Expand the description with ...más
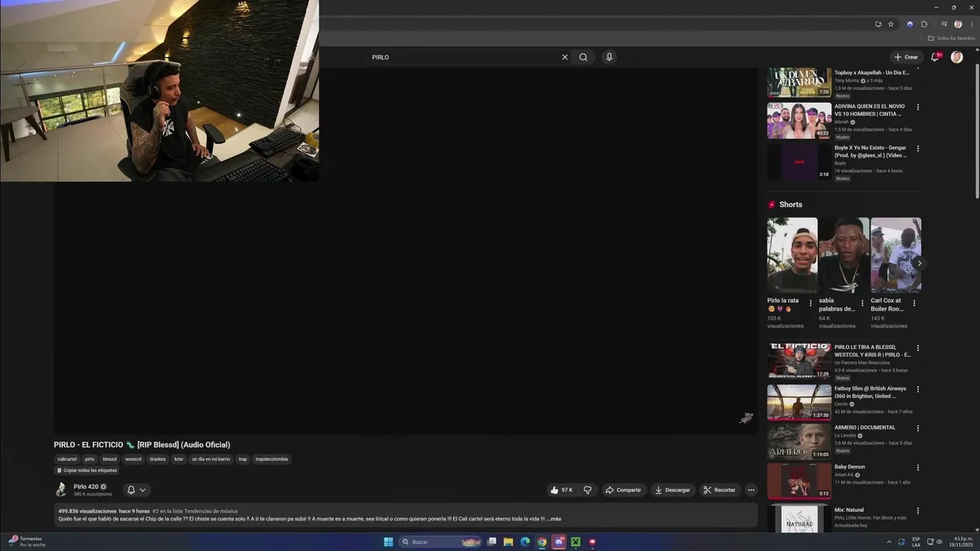The image size is (980, 551). point(554,519)
